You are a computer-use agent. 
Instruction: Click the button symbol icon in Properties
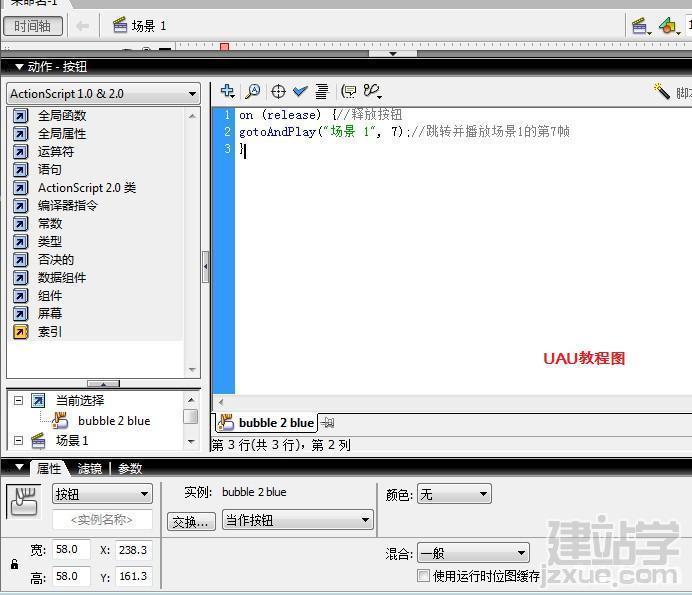coord(24,501)
